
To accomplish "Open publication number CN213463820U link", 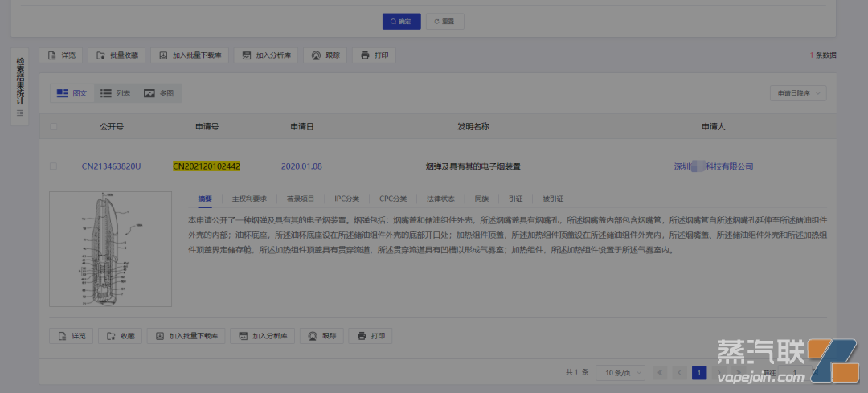I will 111,166.
